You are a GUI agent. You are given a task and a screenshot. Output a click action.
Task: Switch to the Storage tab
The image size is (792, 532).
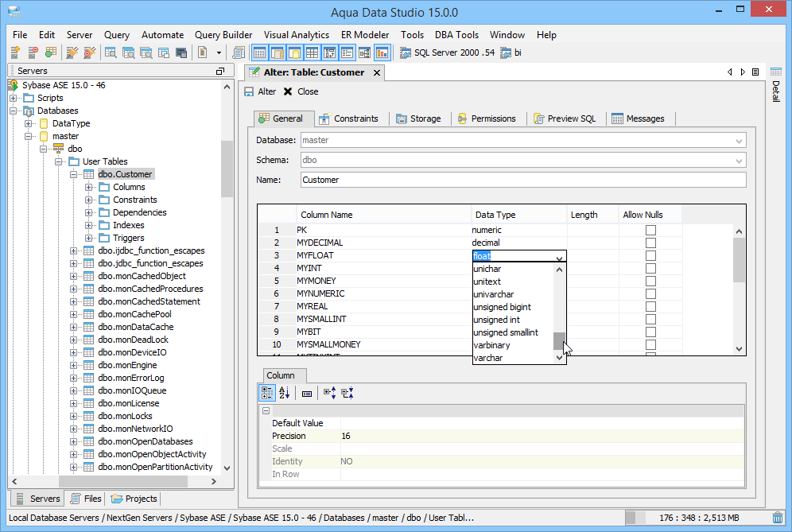[x=419, y=118]
